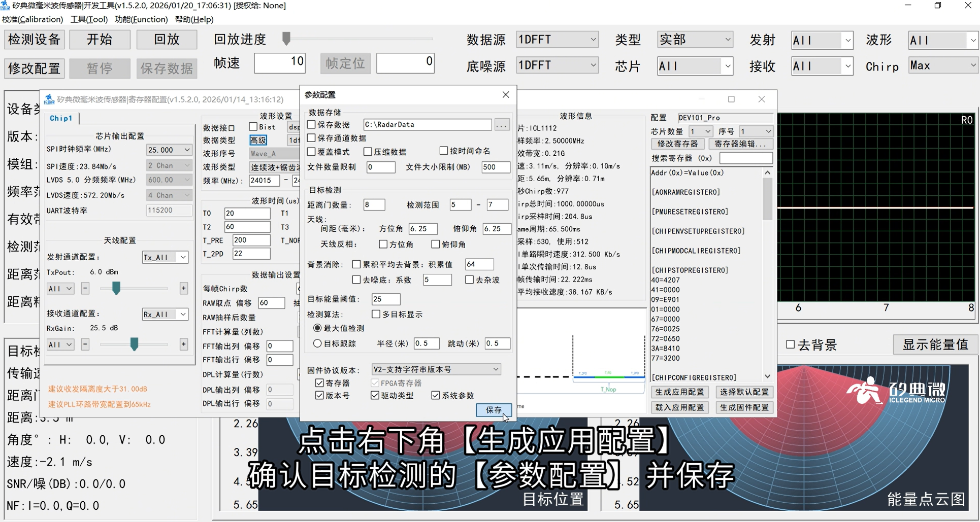Expand the 数据源 1DFFT dropdown

pos(557,40)
